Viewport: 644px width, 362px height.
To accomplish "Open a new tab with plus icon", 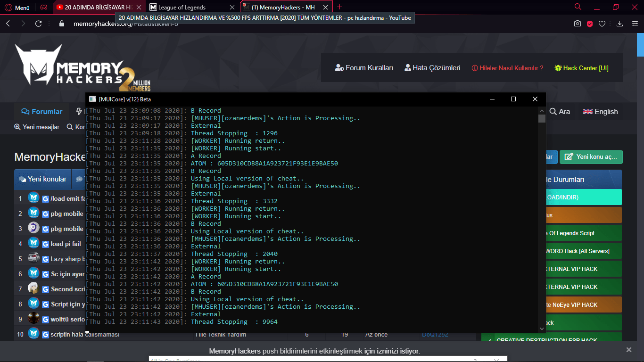I will pyautogui.click(x=339, y=7).
